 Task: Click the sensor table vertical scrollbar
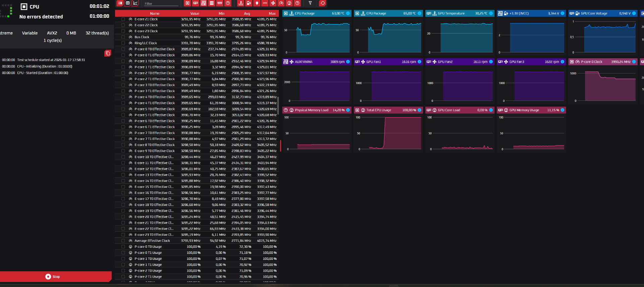[278, 105]
